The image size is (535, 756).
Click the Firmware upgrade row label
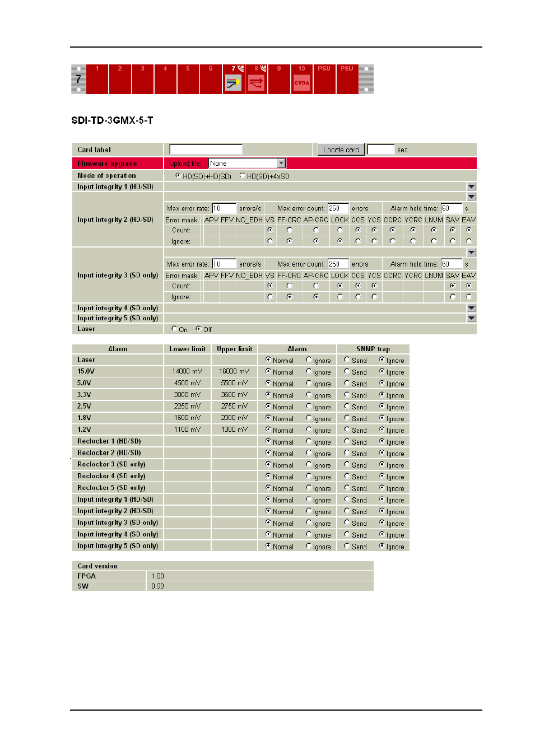[x=107, y=164]
